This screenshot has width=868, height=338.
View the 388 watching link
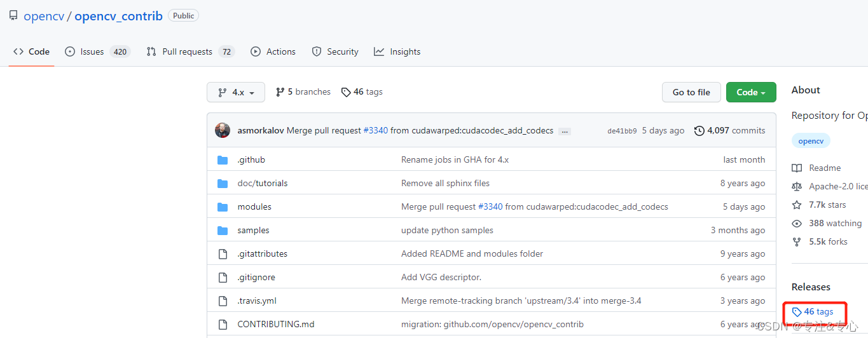[x=835, y=223]
